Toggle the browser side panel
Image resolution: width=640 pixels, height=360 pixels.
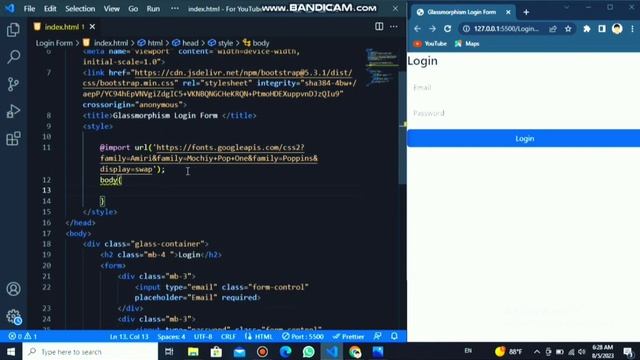602,29
